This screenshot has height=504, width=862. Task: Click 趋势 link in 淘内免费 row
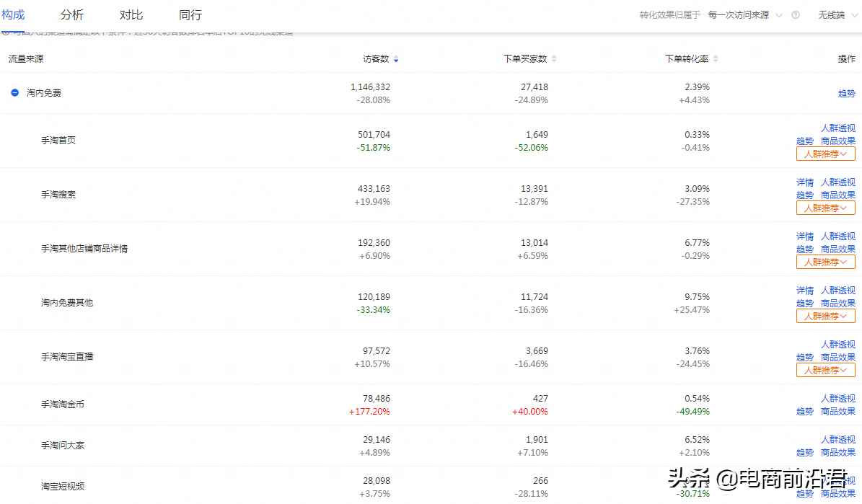click(x=846, y=94)
